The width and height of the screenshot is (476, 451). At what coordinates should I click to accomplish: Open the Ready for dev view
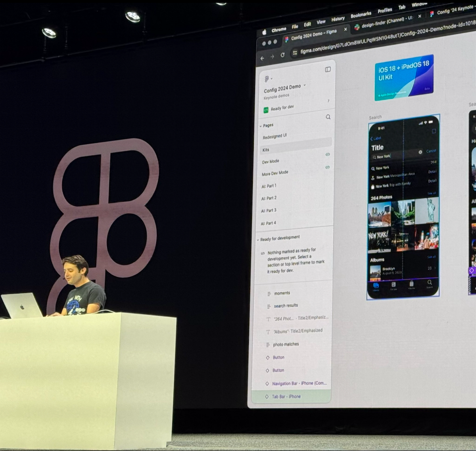tap(282, 107)
